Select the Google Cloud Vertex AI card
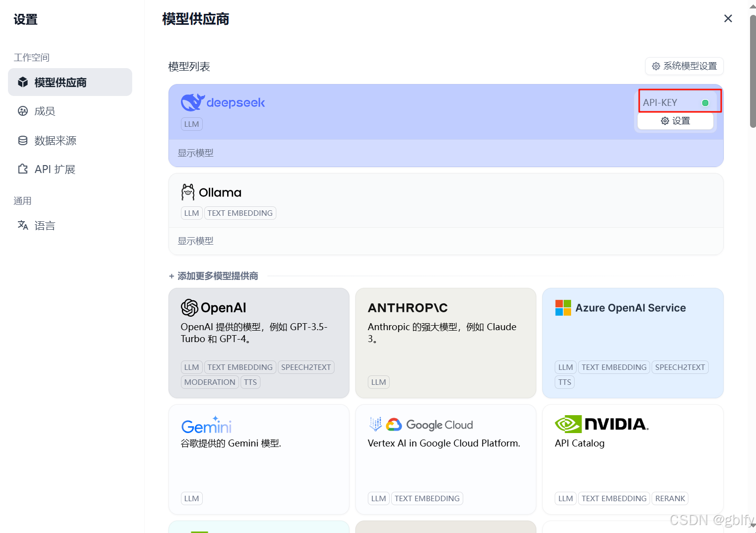The height and width of the screenshot is (533, 756). [x=446, y=459]
